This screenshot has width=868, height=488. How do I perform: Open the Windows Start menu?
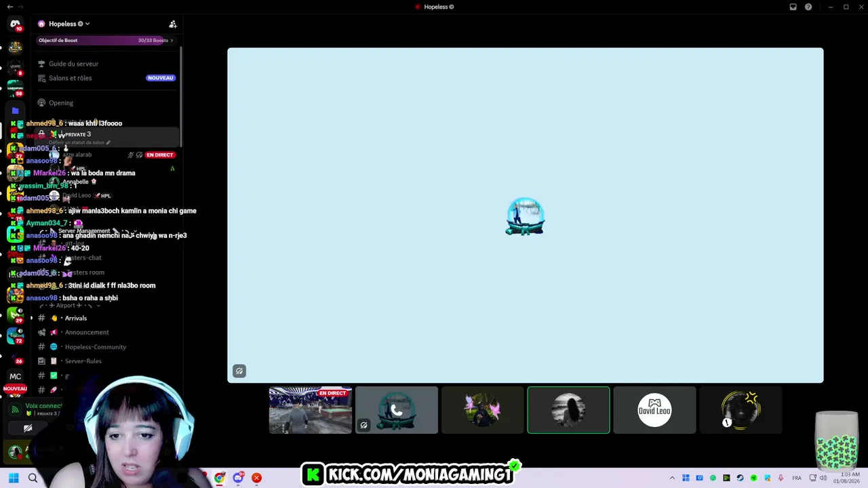(14, 478)
